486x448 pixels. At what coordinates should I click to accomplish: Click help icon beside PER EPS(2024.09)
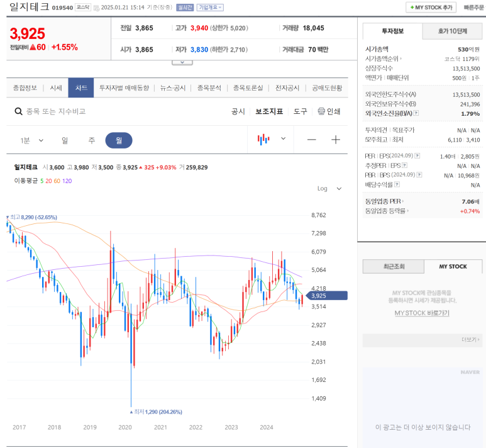417,156
